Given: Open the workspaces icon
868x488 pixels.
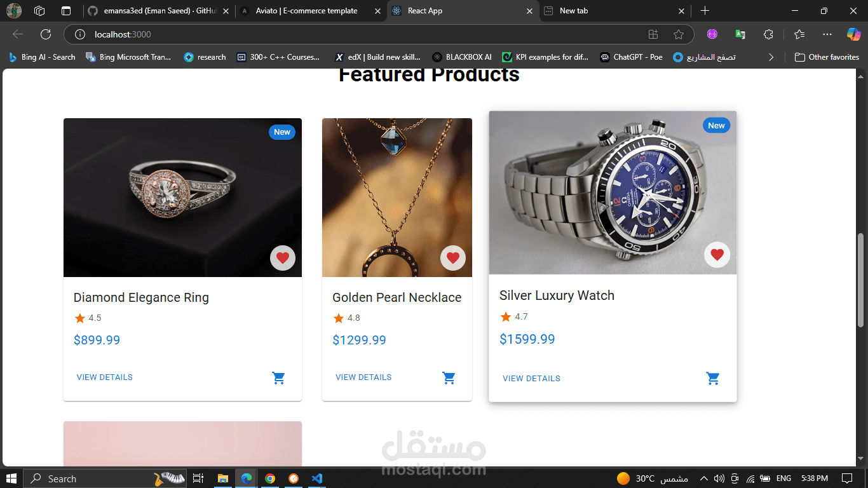Looking at the screenshot, I should click(x=39, y=11).
